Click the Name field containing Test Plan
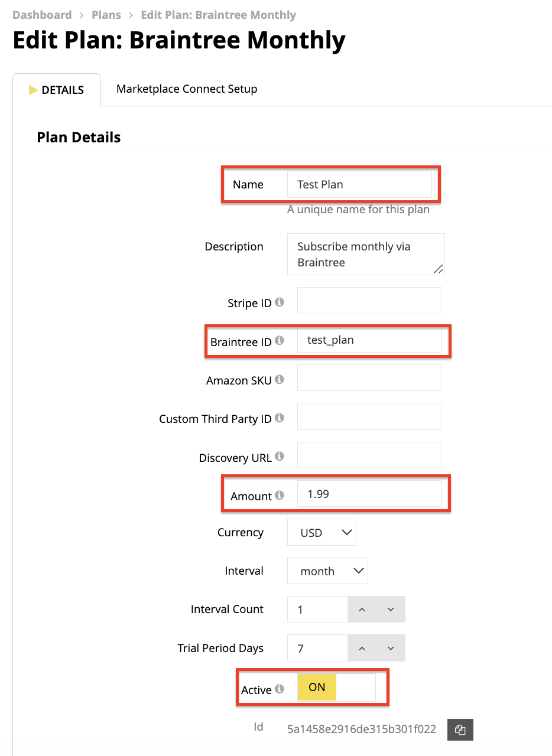The height and width of the screenshot is (756, 552). pyautogui.click(x=359, y=184)
